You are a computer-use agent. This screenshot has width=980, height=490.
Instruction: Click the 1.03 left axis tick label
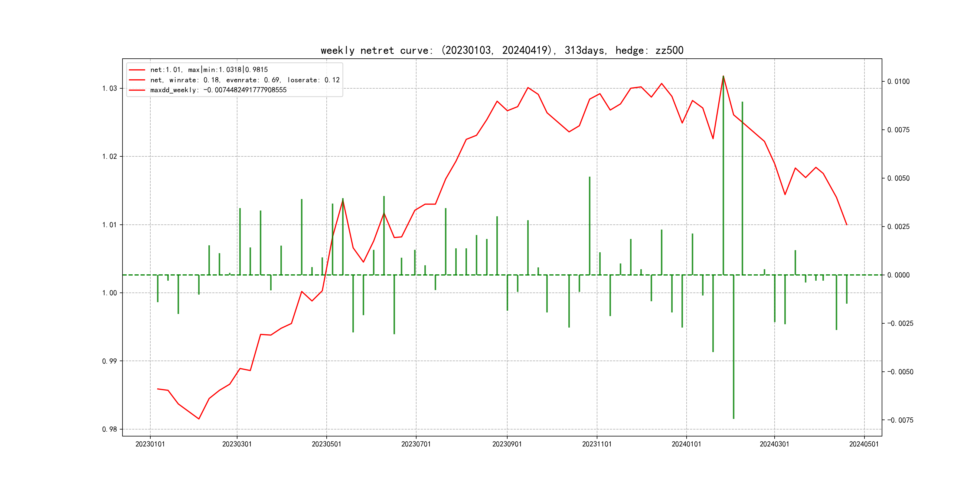tap(109, 88)
